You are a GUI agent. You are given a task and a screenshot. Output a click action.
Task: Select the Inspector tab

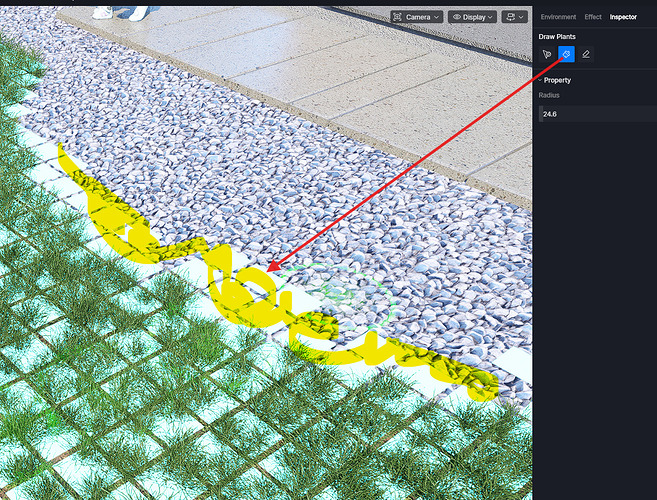623,17
